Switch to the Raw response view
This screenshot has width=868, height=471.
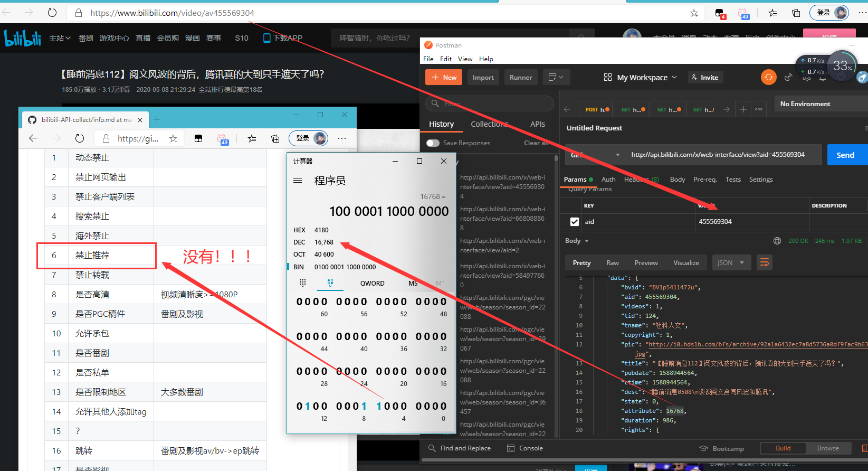click(x=613, y=262)
